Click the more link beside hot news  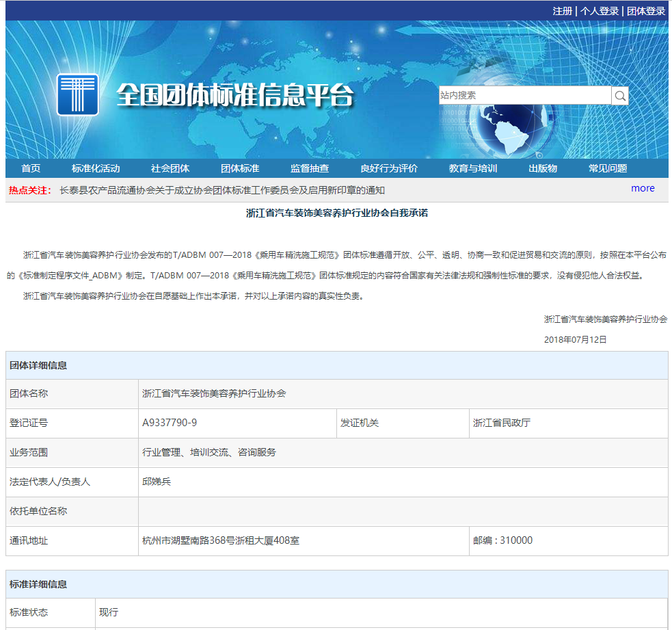[x=642, y=189]
